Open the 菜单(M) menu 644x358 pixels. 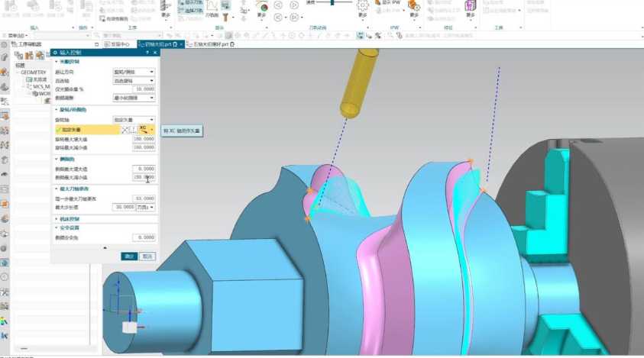(15, 36)
